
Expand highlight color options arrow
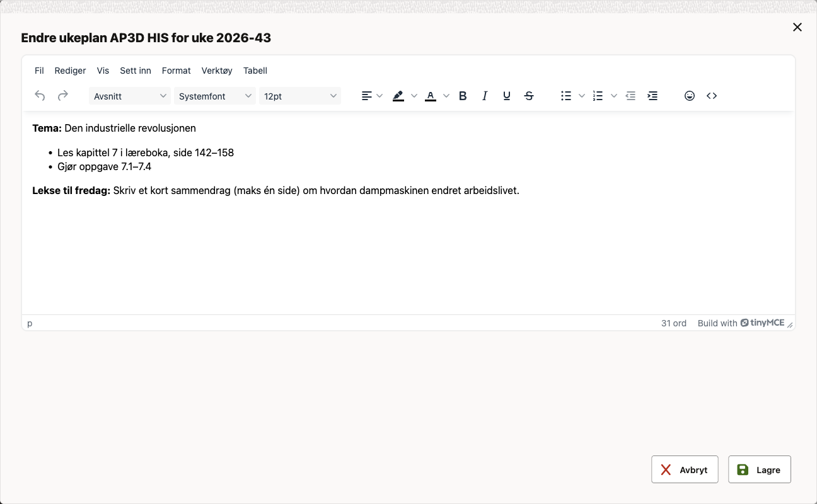tap(414, 96)
